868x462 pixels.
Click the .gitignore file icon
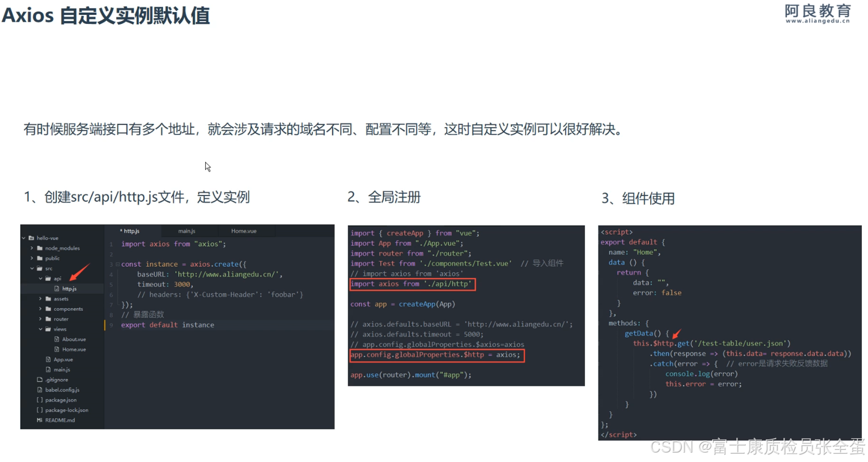(x=40, y=380)
